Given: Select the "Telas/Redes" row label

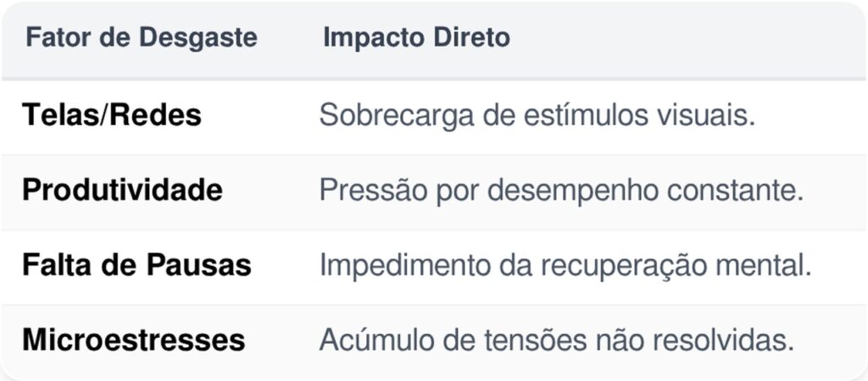Looking at the screenshot, I should click(112, 115).
